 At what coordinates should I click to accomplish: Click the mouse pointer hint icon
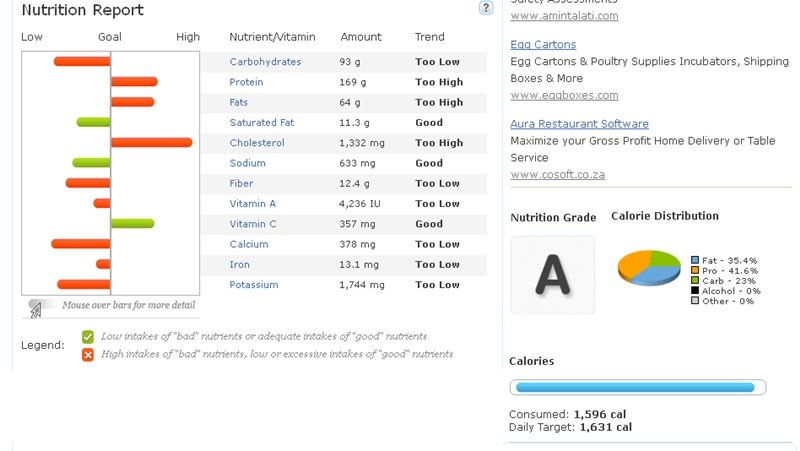click(36, 309)
